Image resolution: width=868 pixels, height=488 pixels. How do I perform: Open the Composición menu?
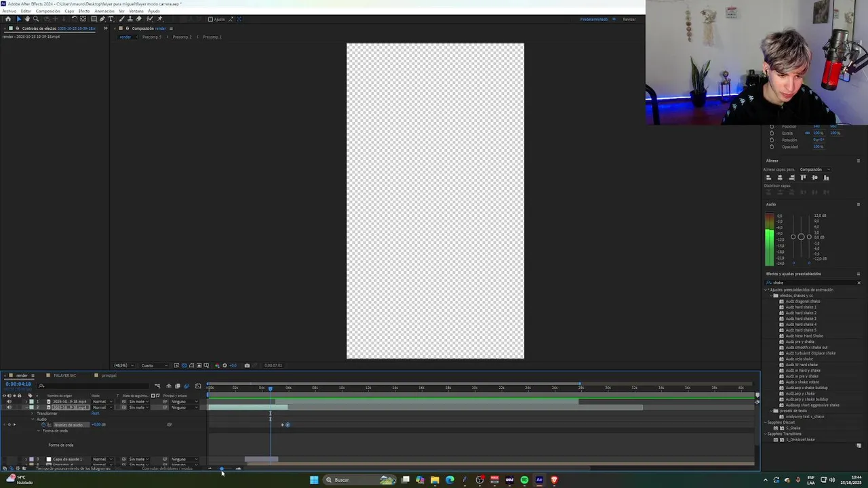point(47,11)
